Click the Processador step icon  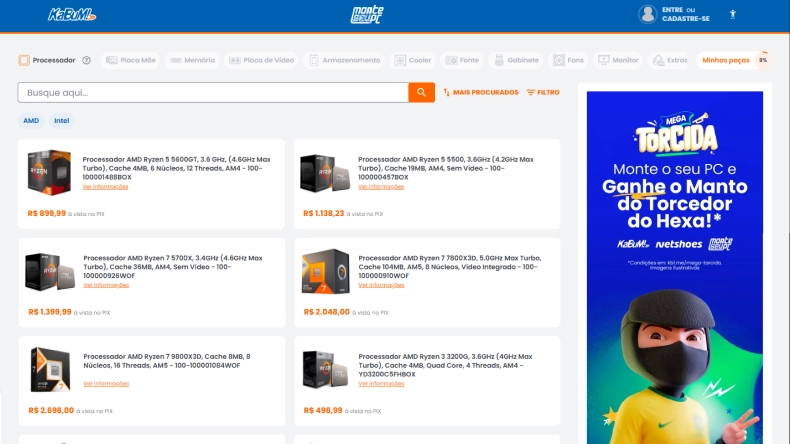tap(24, 60)
